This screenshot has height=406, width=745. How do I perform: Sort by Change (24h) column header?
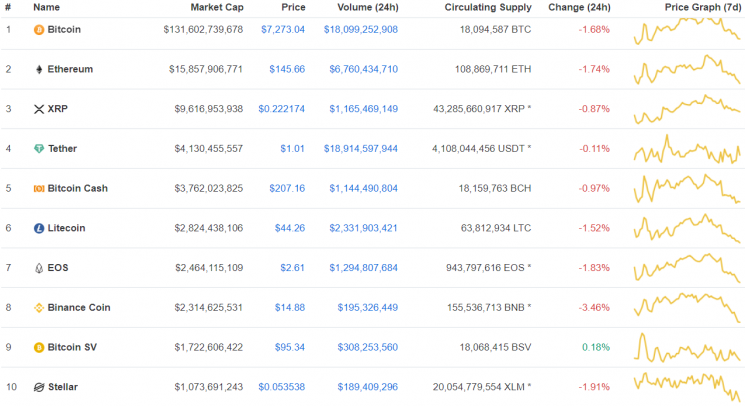579,7
